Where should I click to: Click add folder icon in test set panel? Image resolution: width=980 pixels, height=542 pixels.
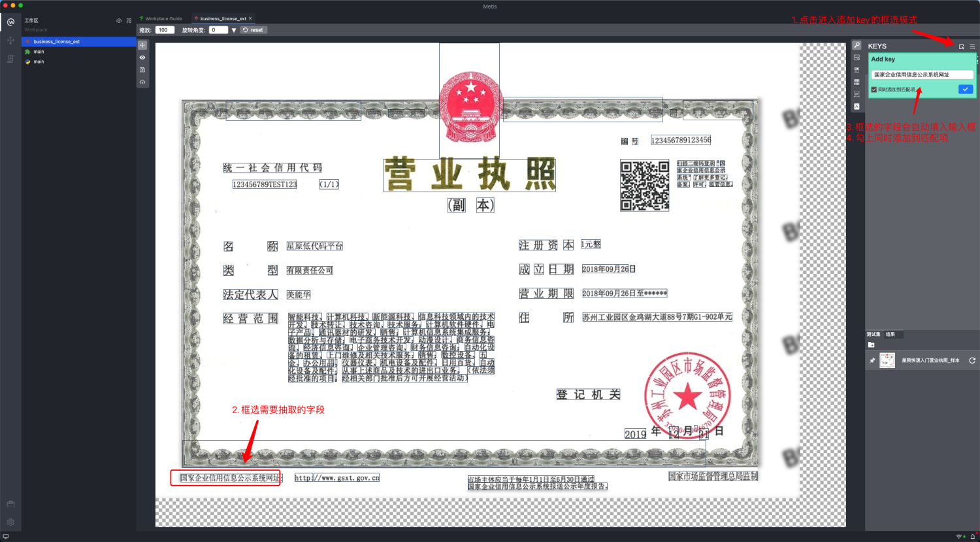click(x=871, y=345)
